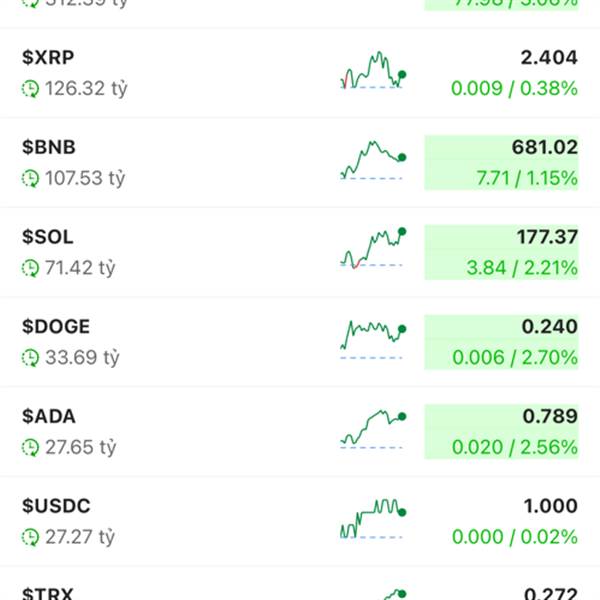Image resolution: width=600 pixels, height=600 pixels.
Task: Open the $USDC sparkline chart
Action: 373,519
